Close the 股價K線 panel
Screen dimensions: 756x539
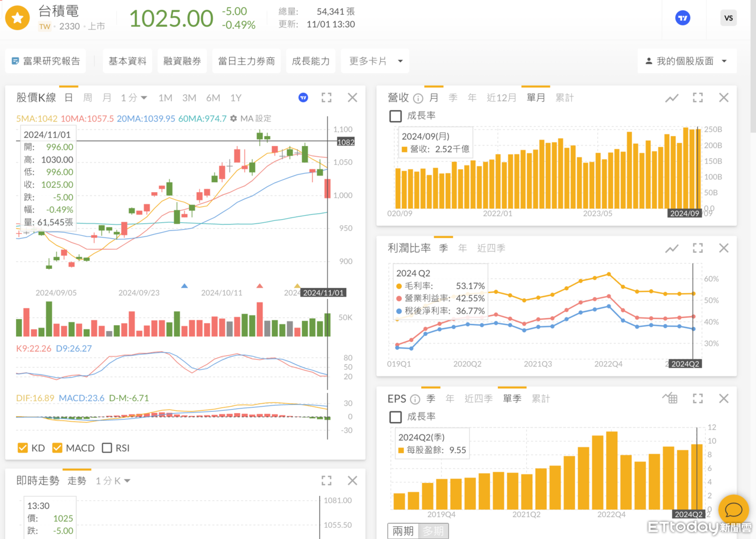pyautogui.click(x=353, y=98)
